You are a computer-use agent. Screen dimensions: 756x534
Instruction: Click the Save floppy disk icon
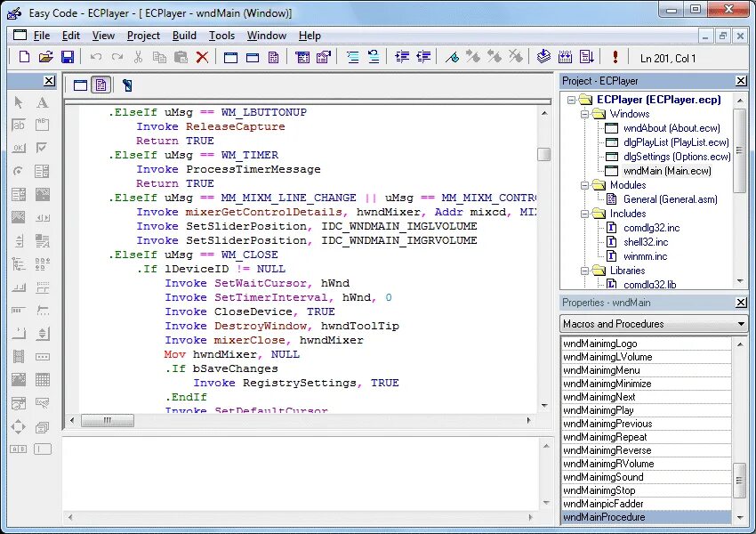pos(68,57)
